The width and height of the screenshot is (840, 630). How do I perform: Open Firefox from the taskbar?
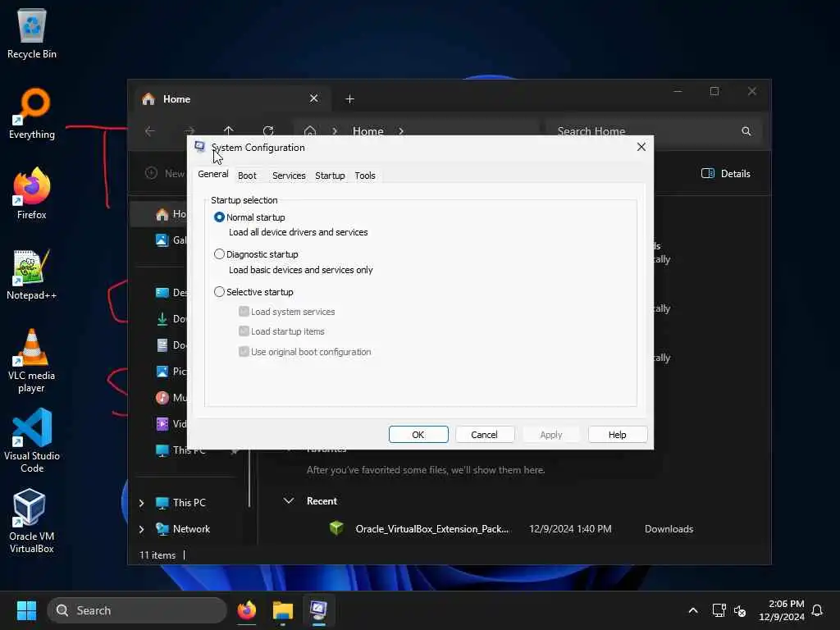point(246,610)
